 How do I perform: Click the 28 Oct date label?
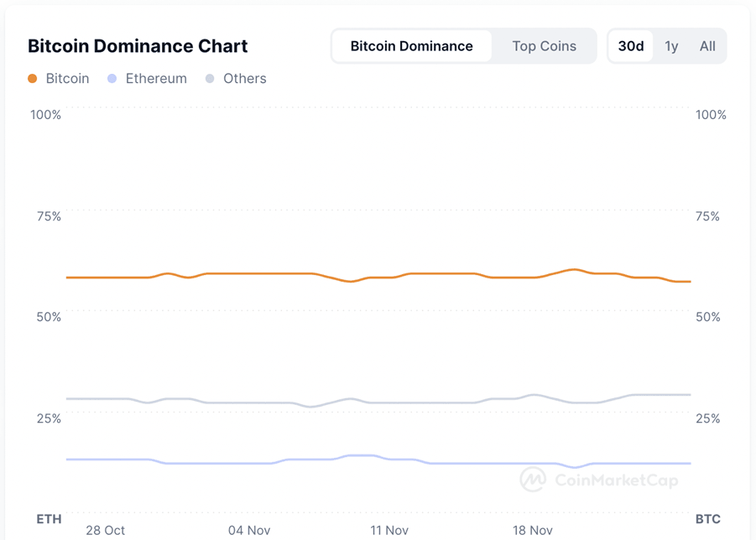(x=105, y=530)
